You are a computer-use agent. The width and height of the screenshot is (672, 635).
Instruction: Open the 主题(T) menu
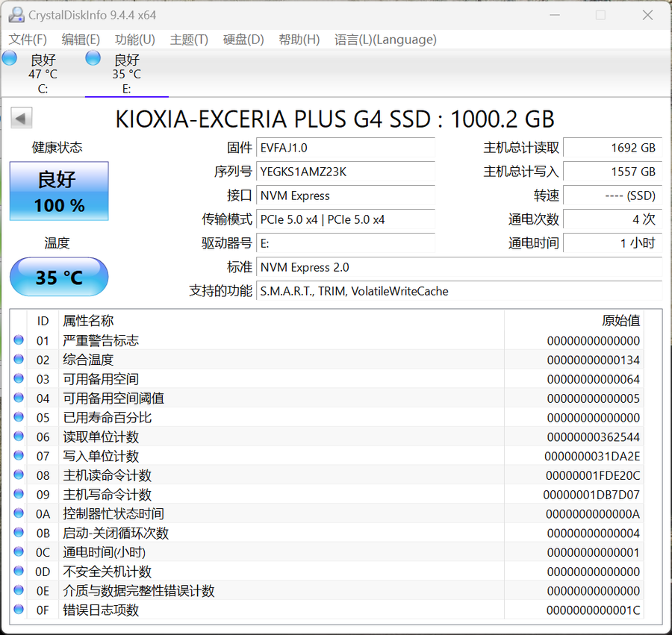pyautogui.click(x=189, y=40)
